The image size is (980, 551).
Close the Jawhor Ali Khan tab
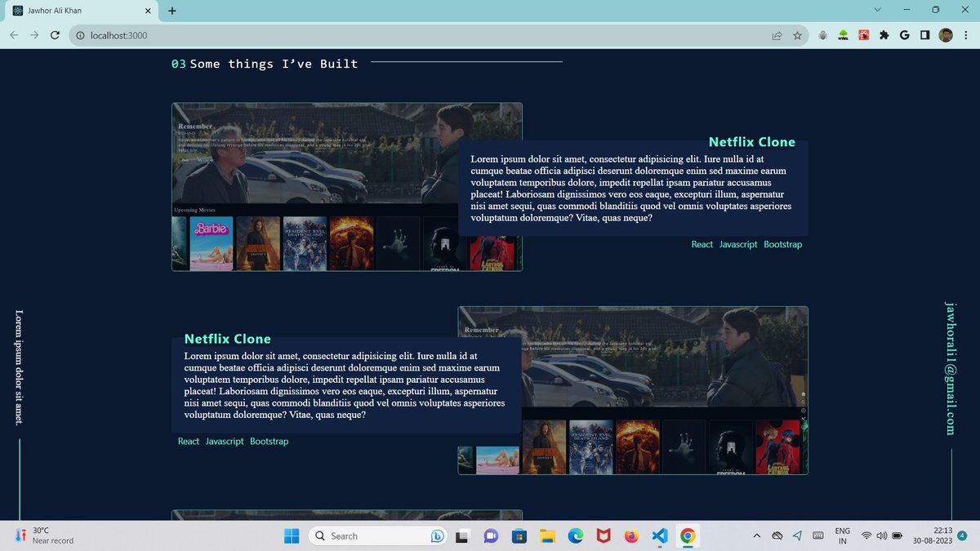147,11
